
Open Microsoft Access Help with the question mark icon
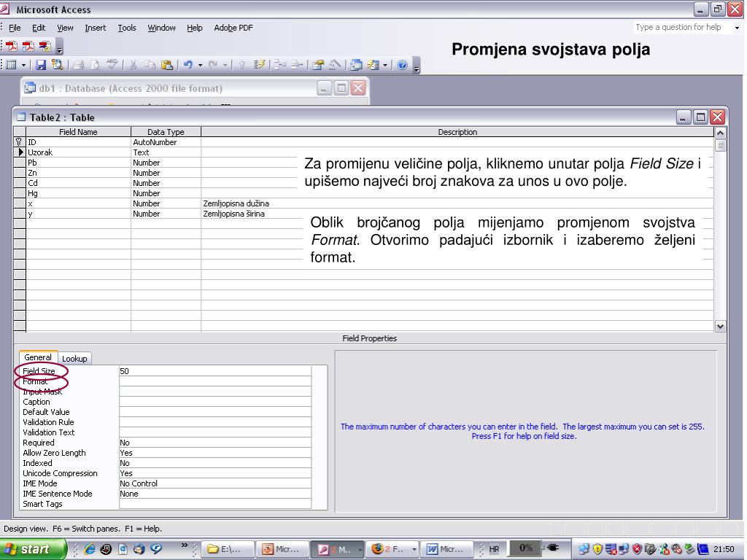402,65
